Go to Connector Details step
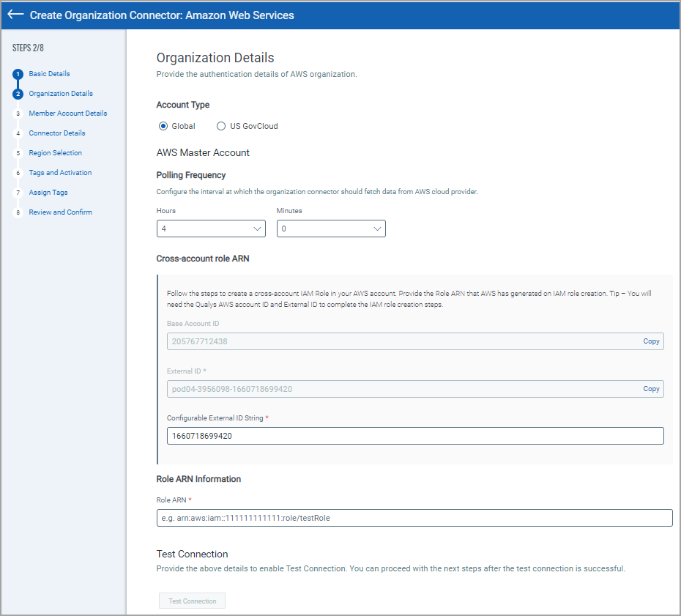Screen dimensions: 681x616 tap(57, 133)
